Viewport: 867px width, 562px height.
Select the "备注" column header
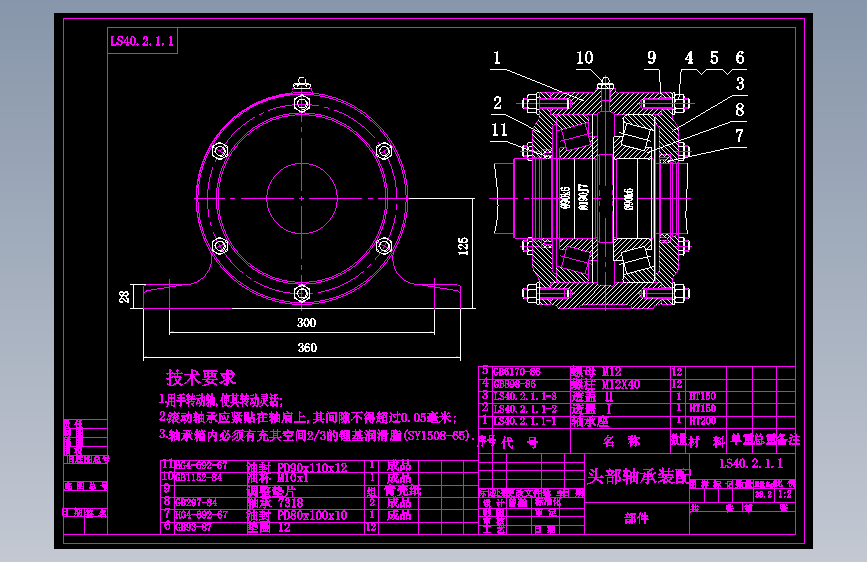point(788,440)
